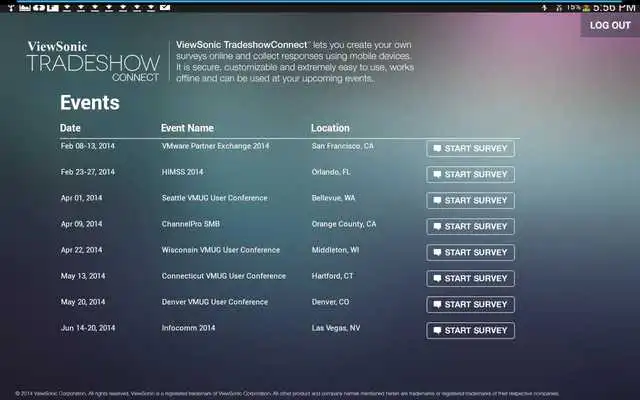This screenshot has width=640, height=400.
Task: Tap the USB icon in status bar
Action: 11,8
